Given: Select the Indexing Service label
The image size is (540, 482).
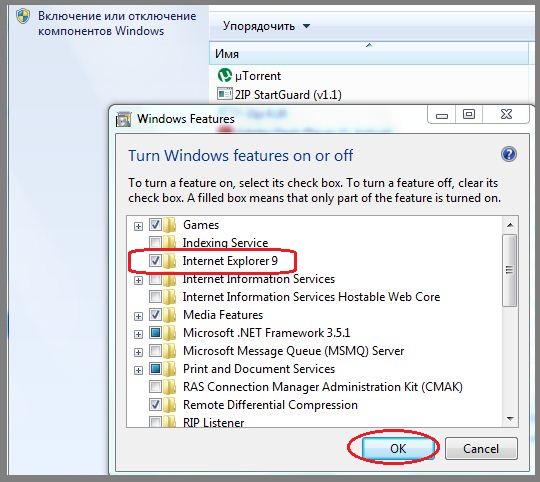Looking at the screenshot, I should (225, 243).
